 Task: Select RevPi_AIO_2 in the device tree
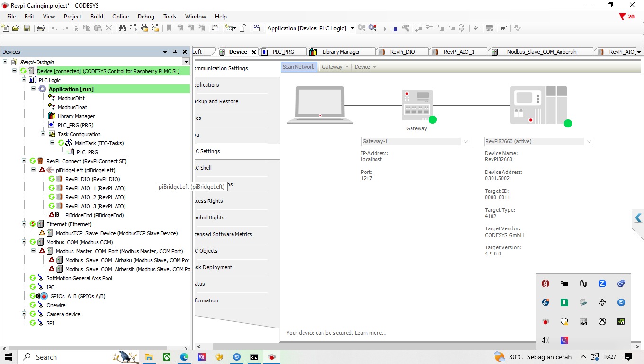95,197
